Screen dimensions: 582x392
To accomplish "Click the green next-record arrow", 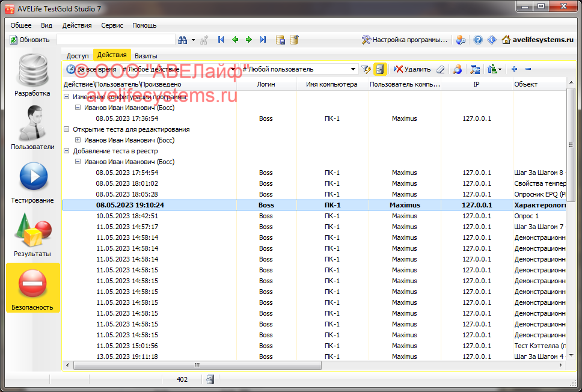I will [249, 40].
